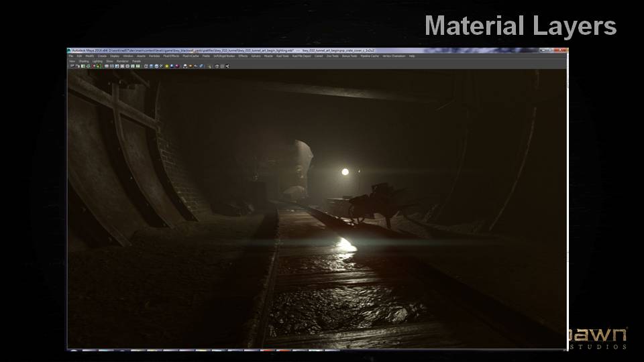
Task: Open the Rad File Depot menu
Action: click(302, 56)
